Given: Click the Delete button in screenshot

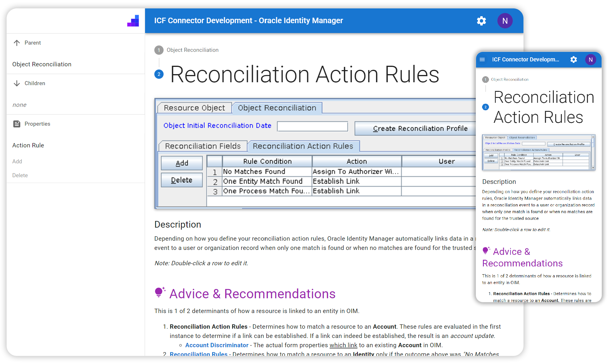Looking at the screenshot, I should (182, 180).
